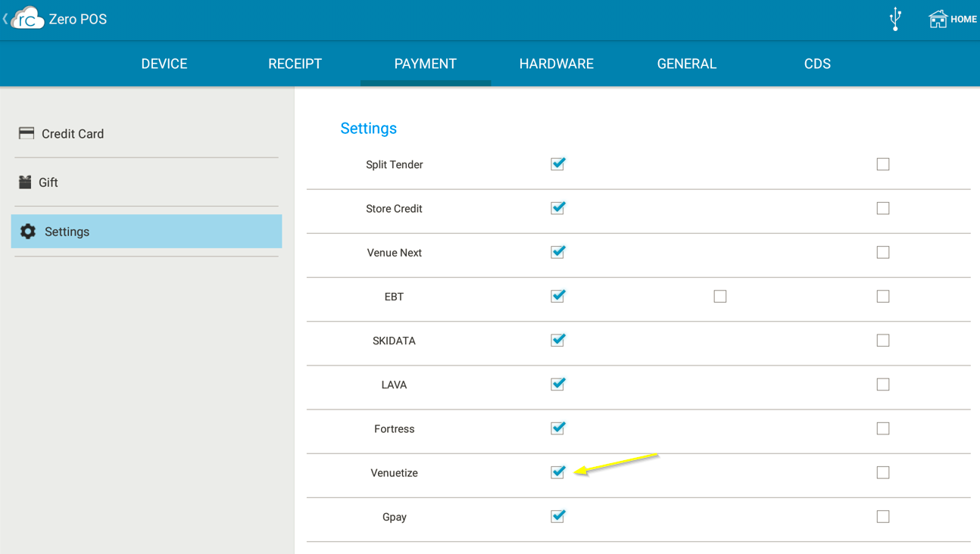Enable the right-side checkbox for Gpay

(883, 517)
